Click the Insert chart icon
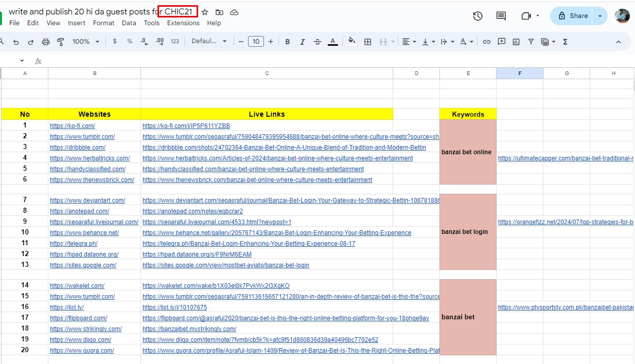This screenshot has height=364, width=635. [516, 42]
